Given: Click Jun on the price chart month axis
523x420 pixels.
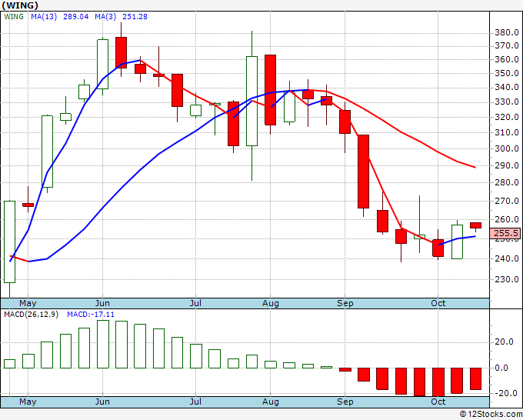Looking at the screenshot, I should point(102,303).
